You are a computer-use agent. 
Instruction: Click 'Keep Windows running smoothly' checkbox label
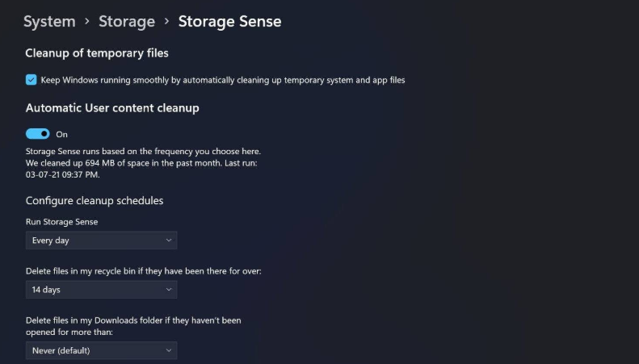222,81
